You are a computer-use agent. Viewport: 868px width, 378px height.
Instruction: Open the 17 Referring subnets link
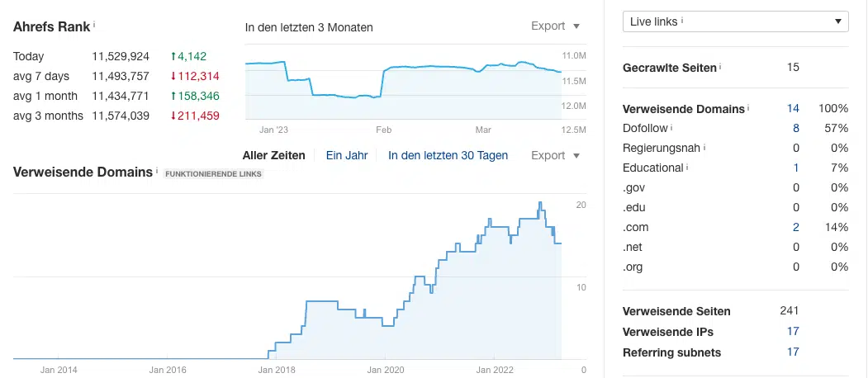pyautogui.click(x=793, y=352)
